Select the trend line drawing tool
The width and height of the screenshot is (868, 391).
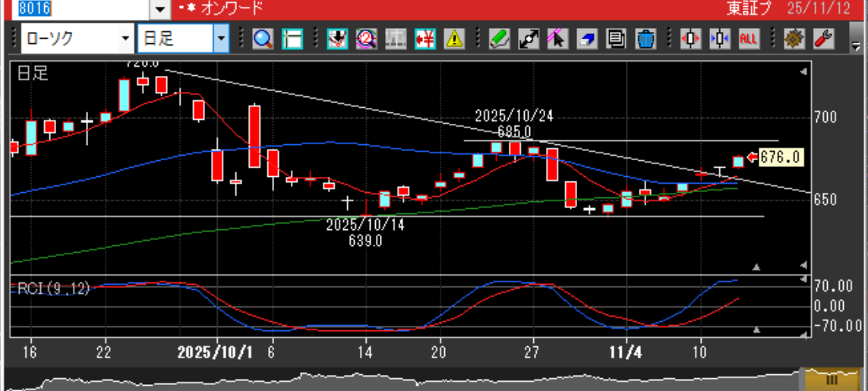pos(527,38)
